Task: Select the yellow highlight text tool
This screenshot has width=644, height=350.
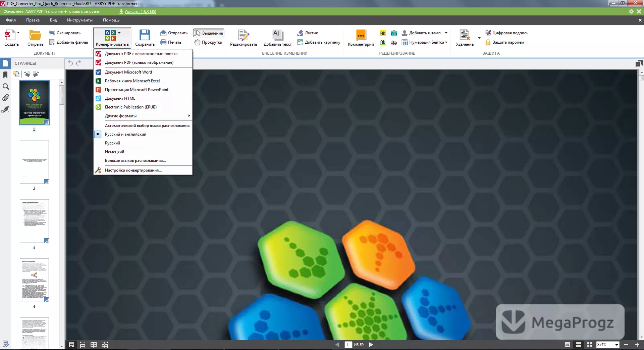Action: pyautogui.click(x=383, y=33)
